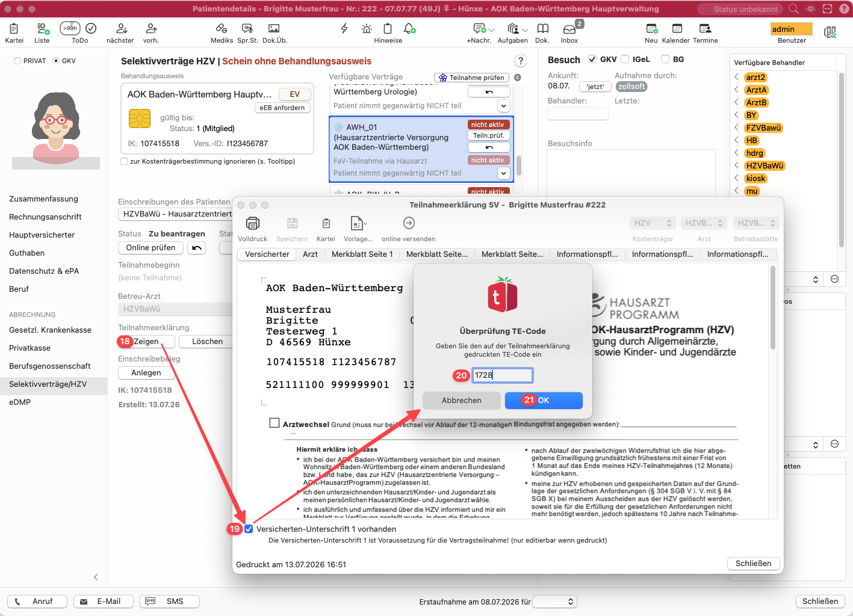Open the help question mark button
Viewport: 853px width, 616px height.
pyautogui.click(x=521, y=61)
